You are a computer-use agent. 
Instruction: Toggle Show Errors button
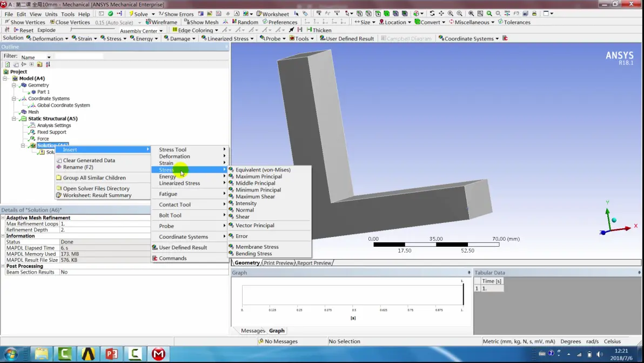pyautogui.click(x=176, y=14)
